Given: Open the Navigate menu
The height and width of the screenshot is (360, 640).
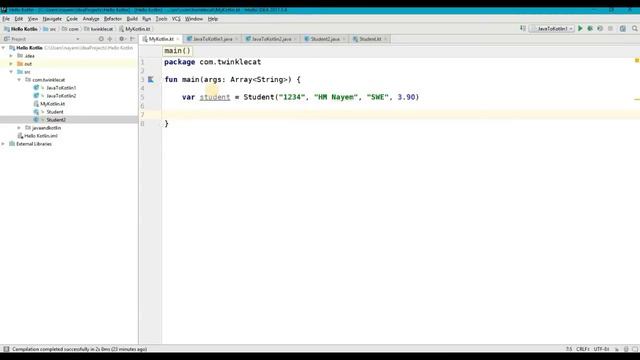Looking at the screenshot, I should pyautogui.click(x=52, y=19).
